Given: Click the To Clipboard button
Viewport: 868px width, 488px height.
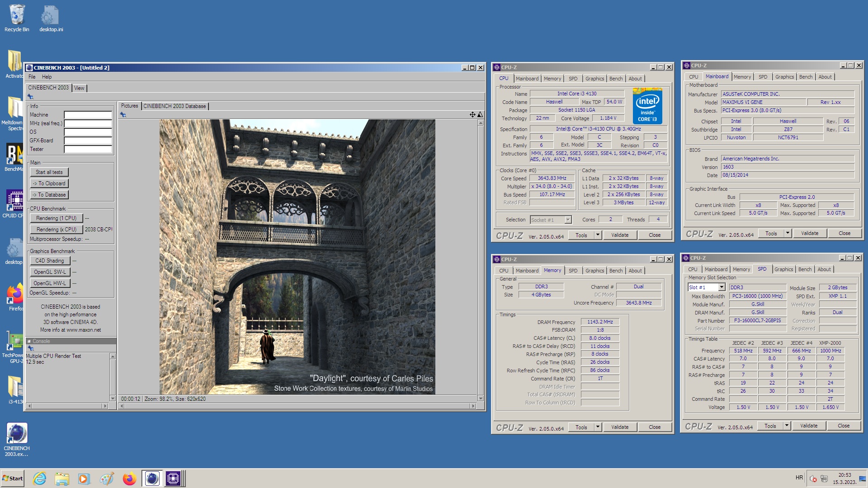Looking at the screenshot, I should [49, 183].
